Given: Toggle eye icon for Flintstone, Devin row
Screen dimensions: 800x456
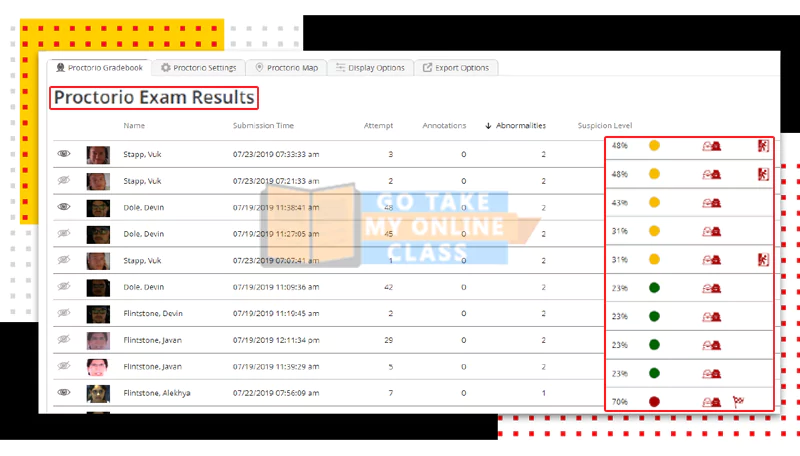Looking at the screenshot, I should [x=64, y=313].
